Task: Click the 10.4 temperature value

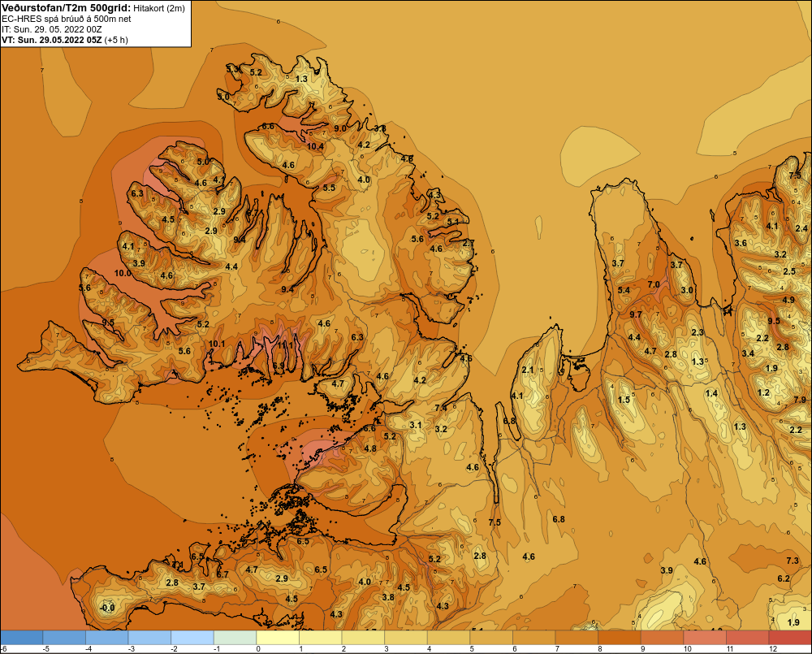Action: 315,147
